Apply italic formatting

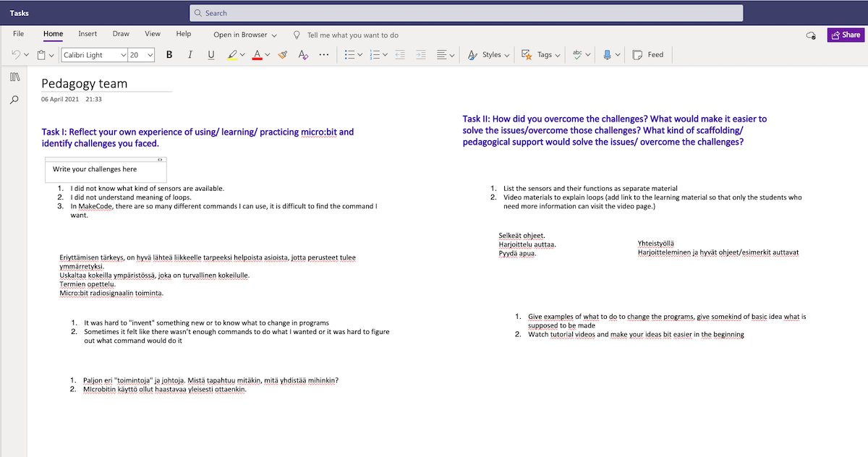click(x=190, y=55)
